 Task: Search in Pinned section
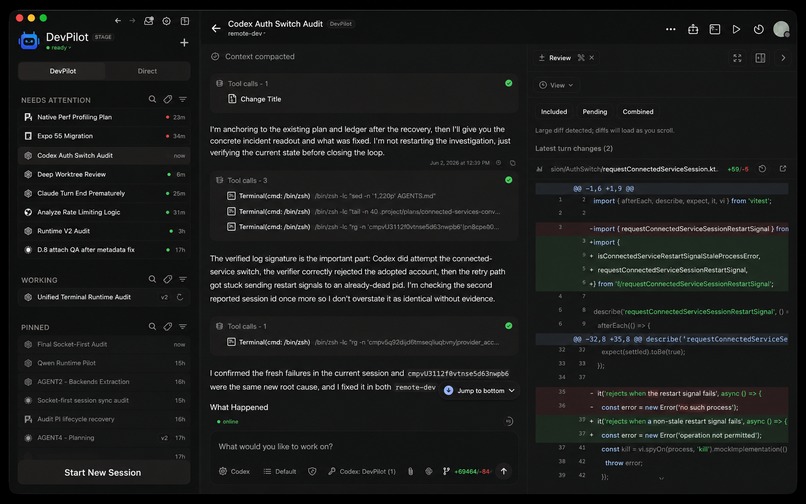coord(152,327)
